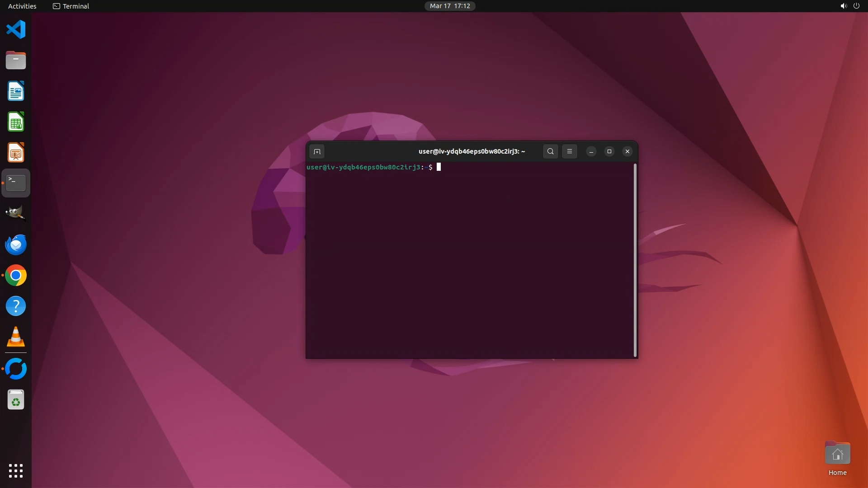Viewport: 868px width, 488px height.
Task: Open the Files manager in dock
Action: pyautogui.click(x=16, y=60)
